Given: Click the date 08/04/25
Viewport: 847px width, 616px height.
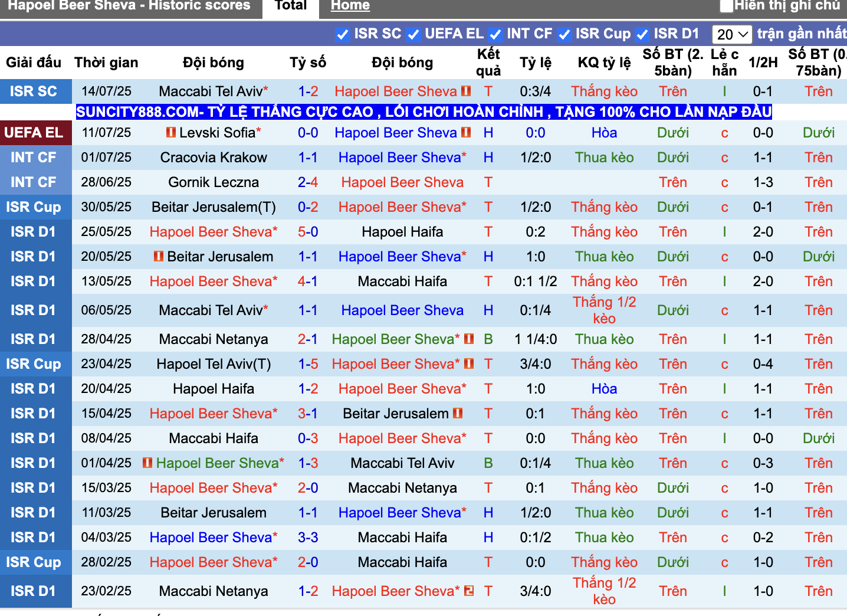Looking at the screenshot, I should [106, 438].
